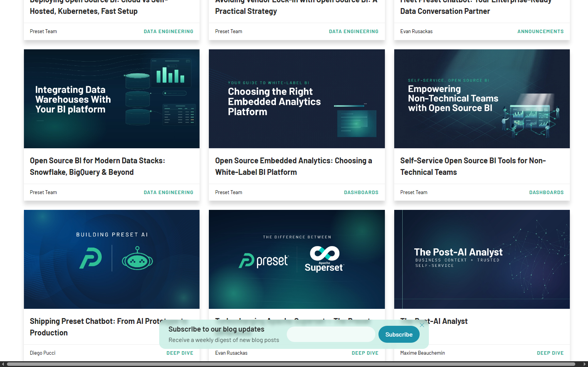Click Preset Team under Self-Service BI article

[414, 193]
